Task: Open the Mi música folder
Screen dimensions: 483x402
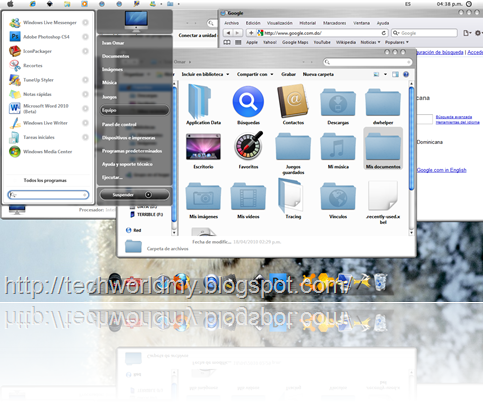Action: (338, 151)
